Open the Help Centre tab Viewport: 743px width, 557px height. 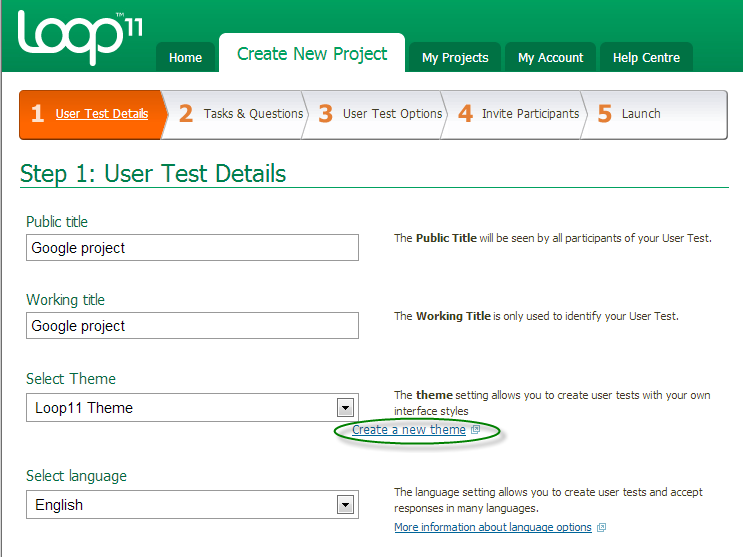pos(646,57)
